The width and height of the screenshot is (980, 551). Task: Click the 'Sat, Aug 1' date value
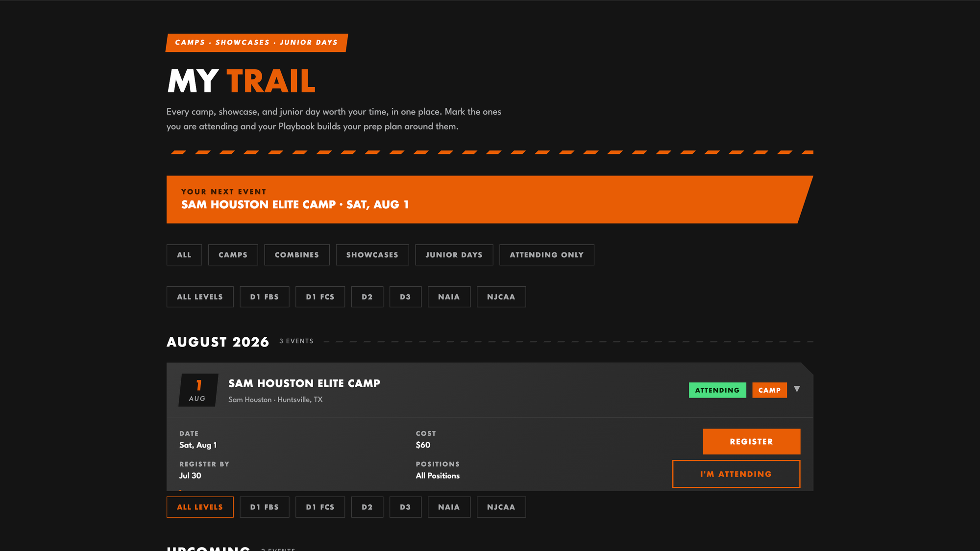tap(198, 445)
